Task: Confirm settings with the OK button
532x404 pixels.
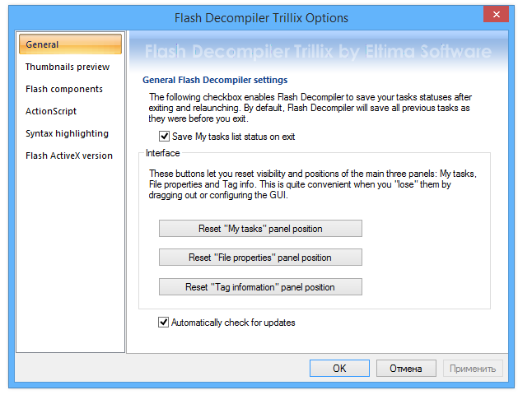Action: coord(339,368)
